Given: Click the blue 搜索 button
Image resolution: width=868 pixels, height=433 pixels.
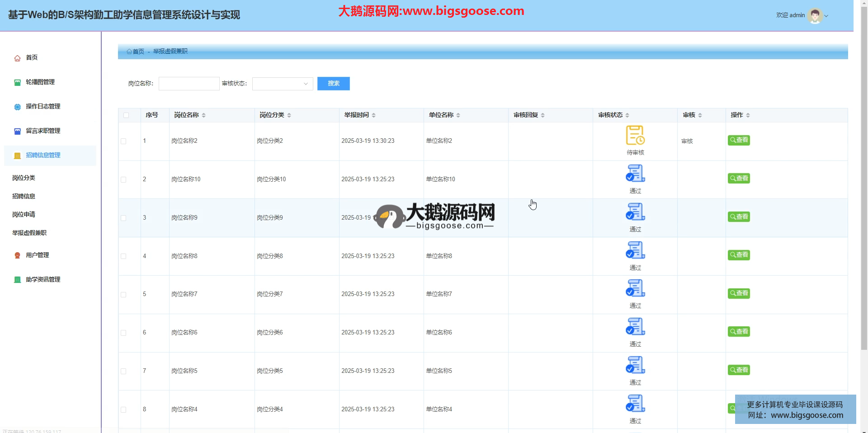Looking at the screenshot, I should point(333,84).
